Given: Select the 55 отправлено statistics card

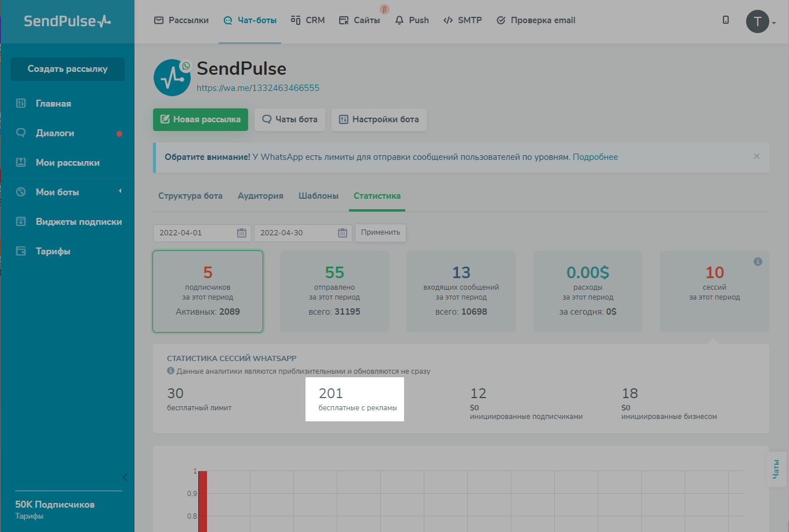Looking at the screenshot, I should coord(334,291).
